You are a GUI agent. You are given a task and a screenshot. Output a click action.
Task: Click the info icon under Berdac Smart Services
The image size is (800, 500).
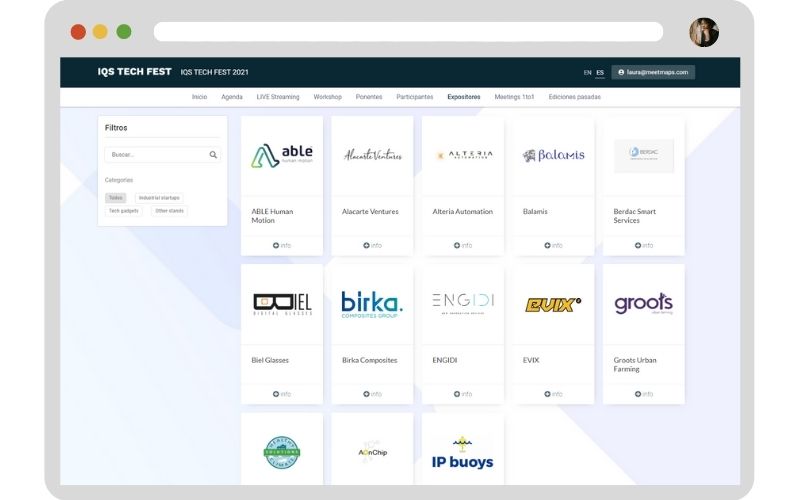[638, 245]
